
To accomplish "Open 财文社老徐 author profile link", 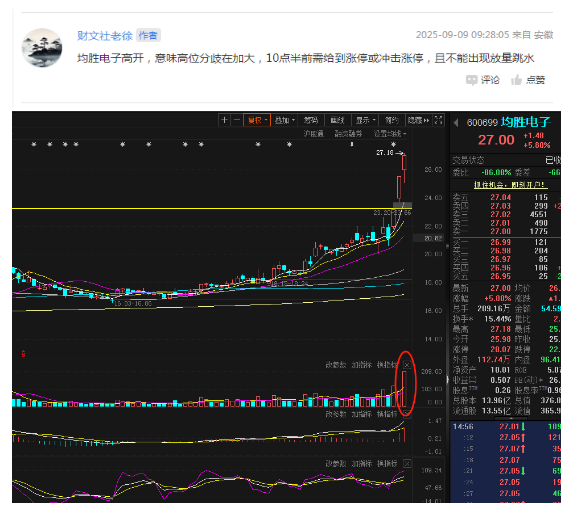I will click(105, 36).
